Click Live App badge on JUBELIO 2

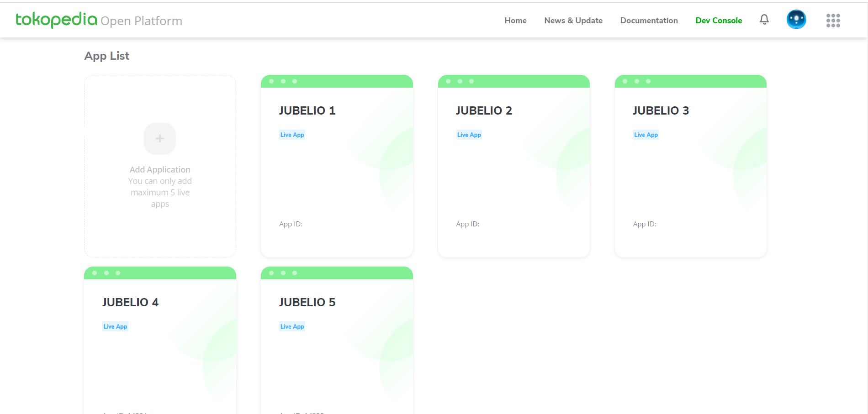tap(469, 135)
